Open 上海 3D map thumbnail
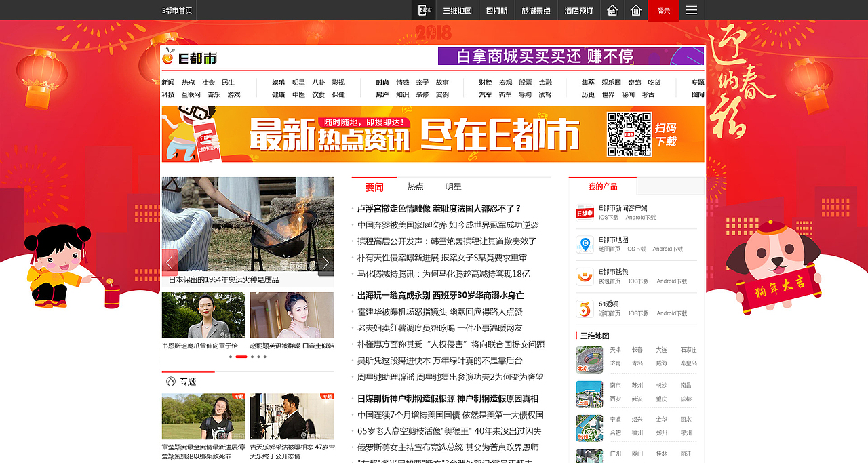Screen dimensions: 868x463 589,394
